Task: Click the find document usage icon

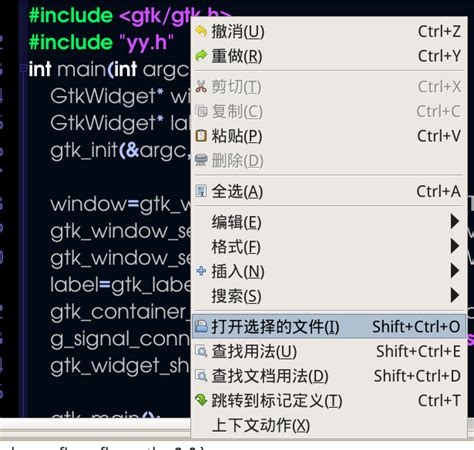Action: coord(201,376)
